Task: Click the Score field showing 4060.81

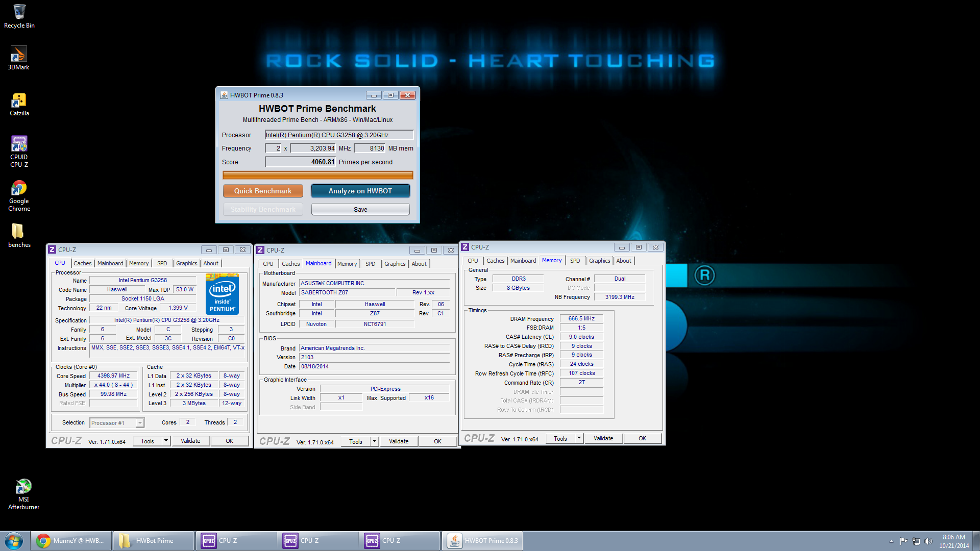Action: 300,162
